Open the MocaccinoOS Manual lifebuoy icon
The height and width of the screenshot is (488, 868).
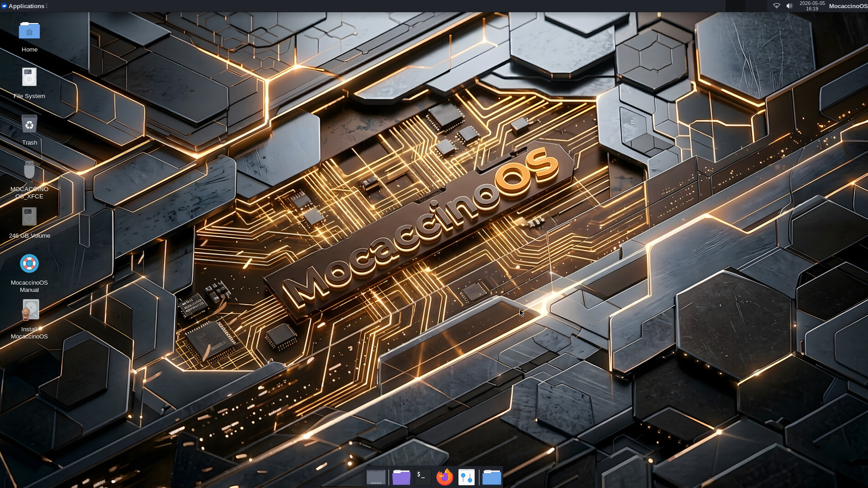pyautogui.click(x=29, y=264)
